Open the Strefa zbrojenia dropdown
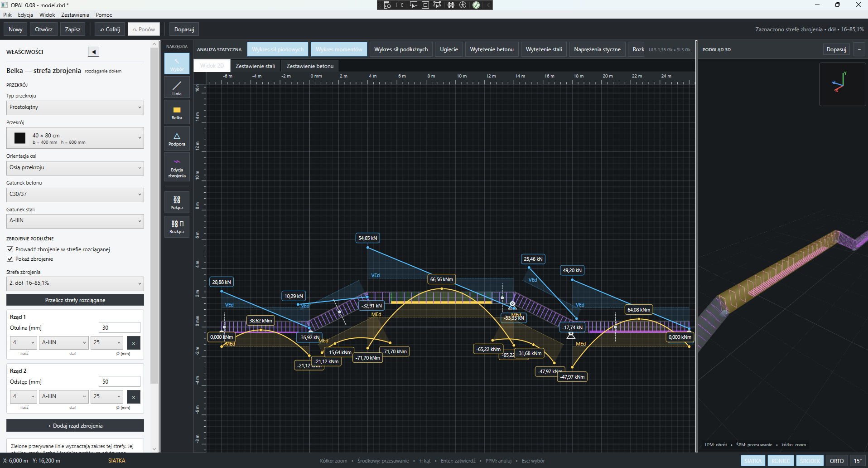868x468 pixels. pyautogui.click(x=75, y=283)
